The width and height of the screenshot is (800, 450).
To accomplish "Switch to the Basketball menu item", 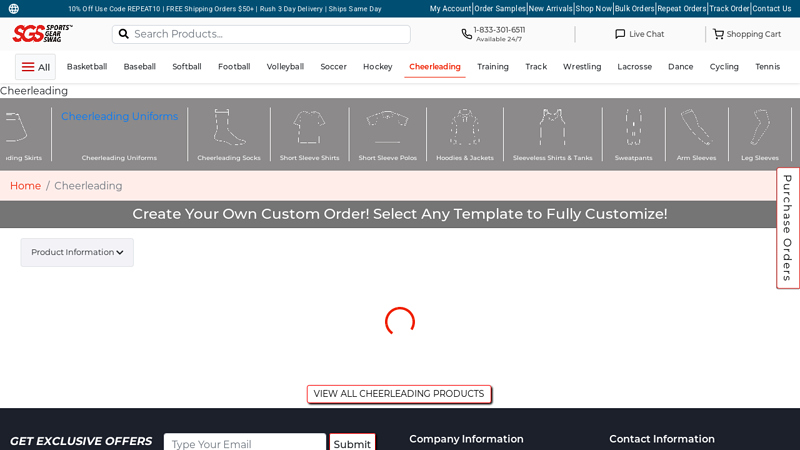I will 87,67.
